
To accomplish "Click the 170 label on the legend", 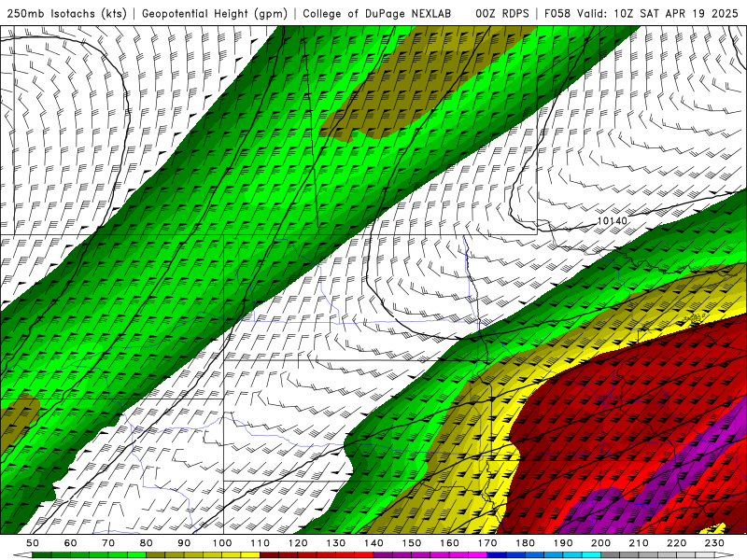I will [487, 543].
